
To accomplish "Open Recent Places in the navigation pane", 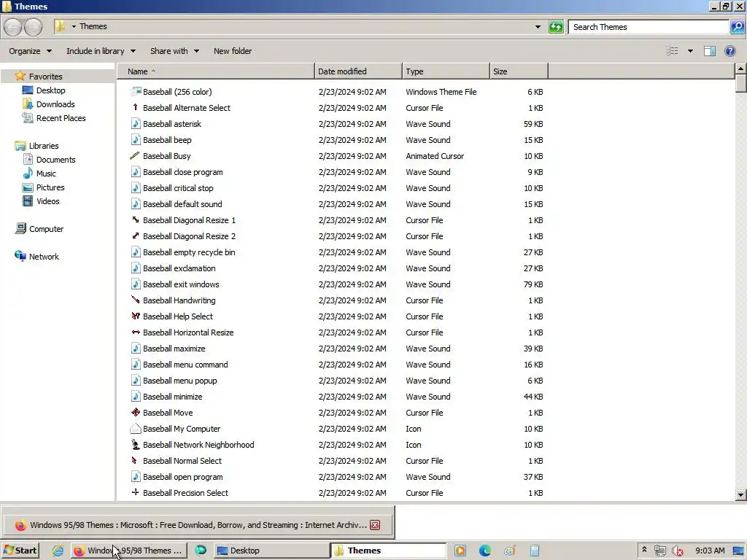I will 61,117.
